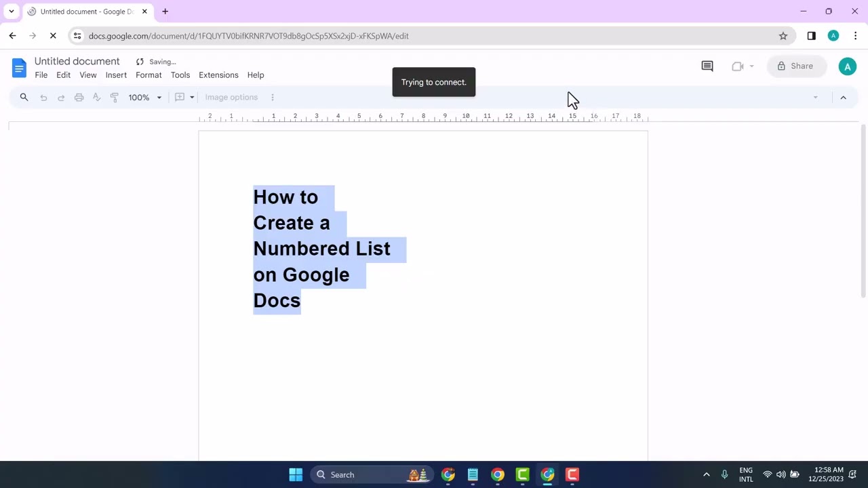
Task: Close the Untitled document tab
Action: coord(144,12)
